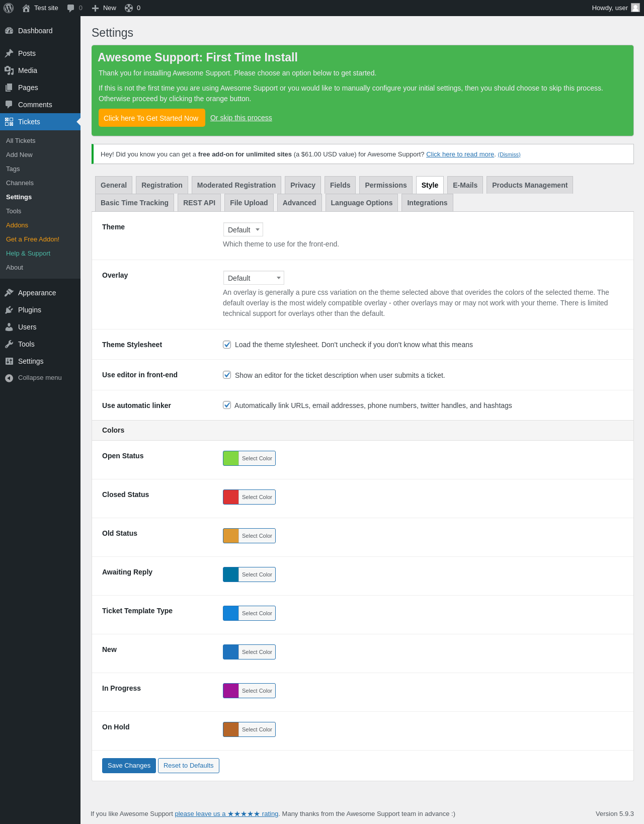This screenshot has height=824, width=644.
Task: Open Plugins via its plug icon
Action: coord(9,310)
